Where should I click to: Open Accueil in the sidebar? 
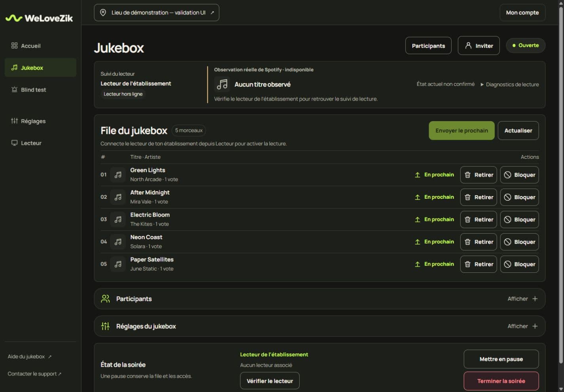click(x=40, y=46)
